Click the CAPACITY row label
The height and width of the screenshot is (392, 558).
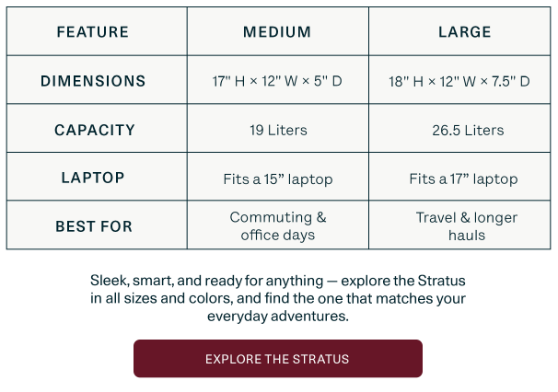pyautogui.click(x=95, y=130)
